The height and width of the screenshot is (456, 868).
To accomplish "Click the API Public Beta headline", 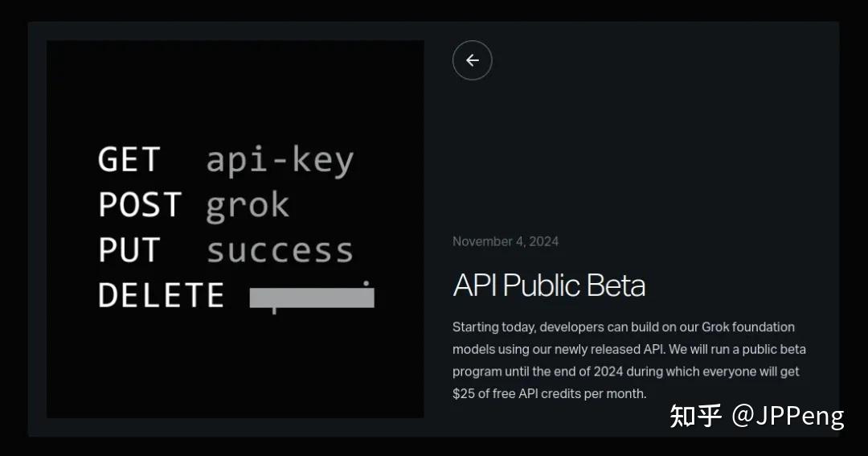I will (549, 286).
